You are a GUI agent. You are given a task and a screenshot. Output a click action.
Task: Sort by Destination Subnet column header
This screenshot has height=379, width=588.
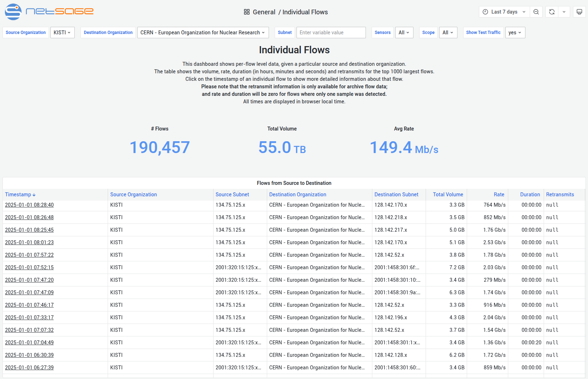[x=396, y=195]
